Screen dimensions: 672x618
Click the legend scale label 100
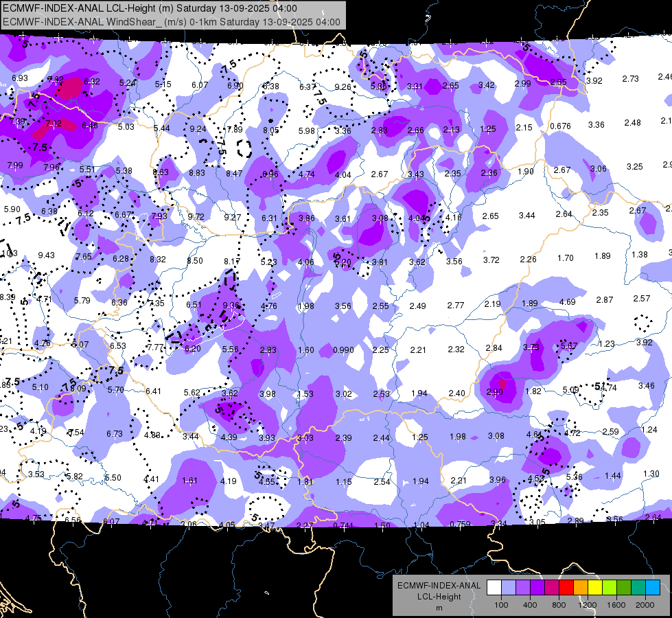(x=501, y=605)
